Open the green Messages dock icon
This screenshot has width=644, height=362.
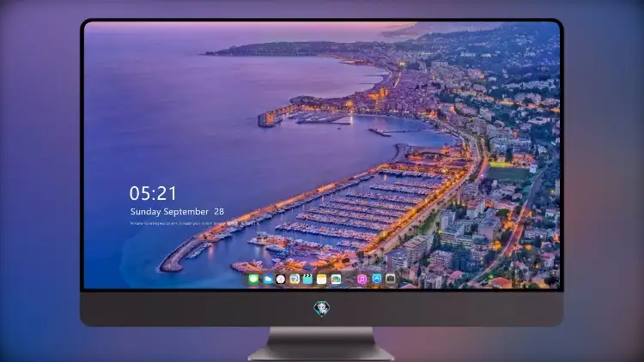(253, 279)
